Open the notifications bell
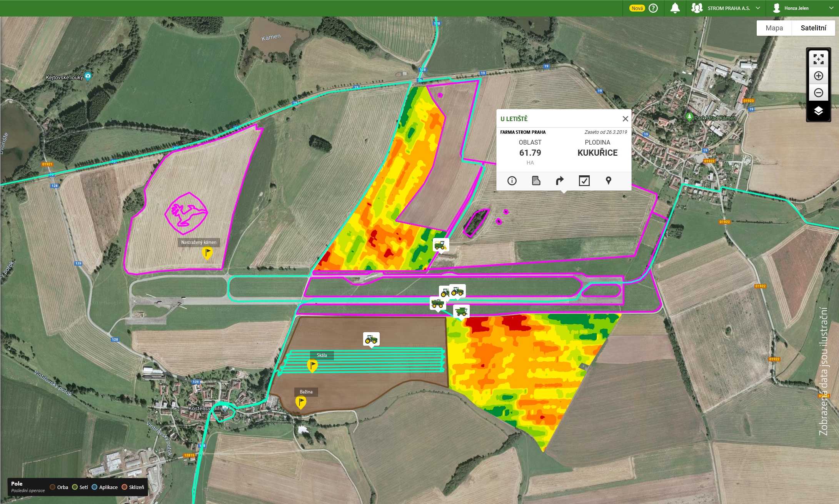 [675, 8]
